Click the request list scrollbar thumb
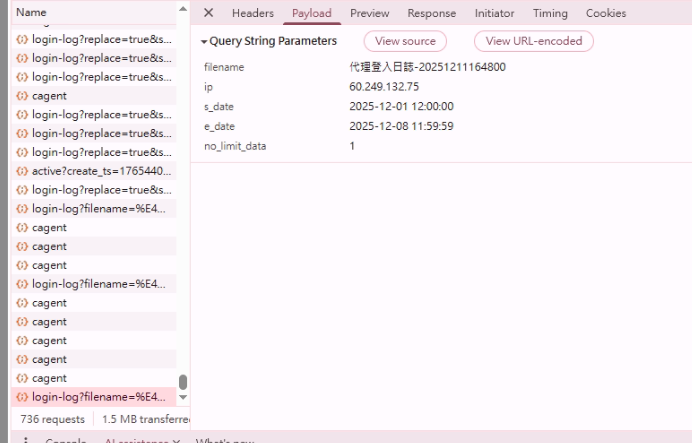The image size is (692, 443). (182, 382)
